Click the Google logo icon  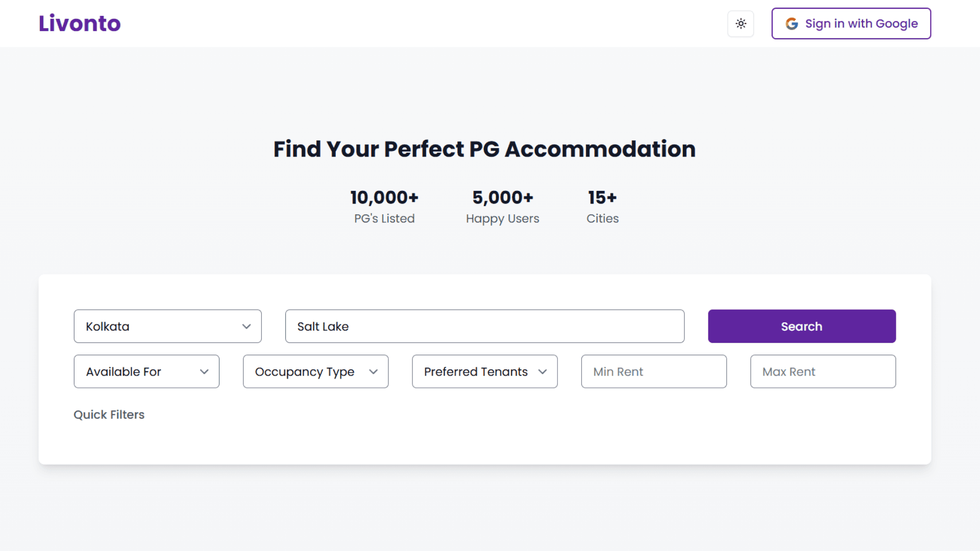[x=792, y=23]
